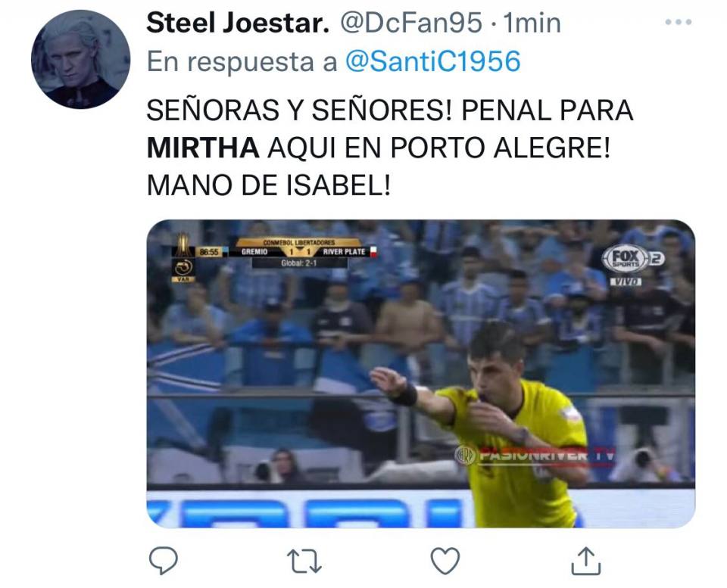Click the Steel Joestar display name
Image resolution: width=727 pixels, height=588 pixels.
pyautogui.click(x=238, y=23)
